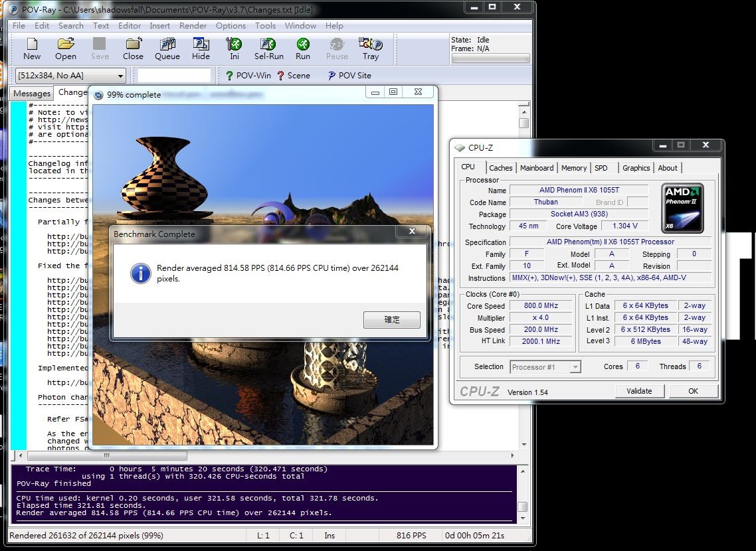Switch to the Caches tab in CPU-Z
The width and height of the screenshot is (756, 551).
[x=500, y=168]
